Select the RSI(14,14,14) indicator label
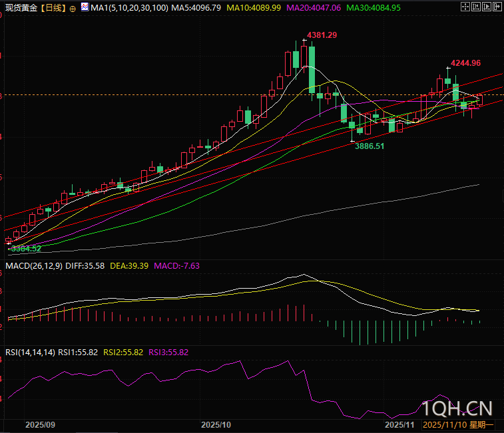The height and width of the screenshot is (433, 504). (x=30, y=352)
